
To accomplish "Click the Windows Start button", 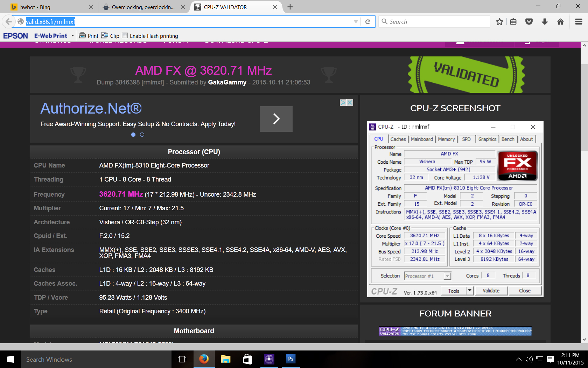I will tap(10, 359).
